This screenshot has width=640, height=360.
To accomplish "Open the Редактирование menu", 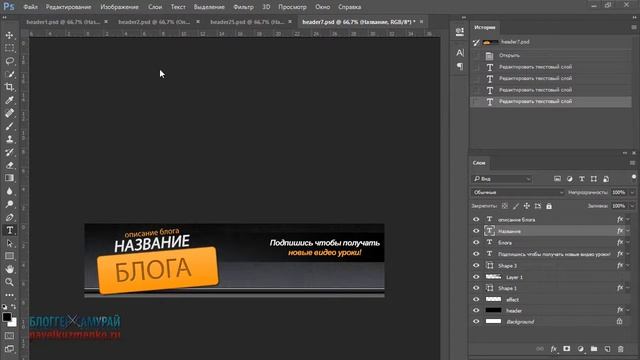I will [x=69, y=7].
